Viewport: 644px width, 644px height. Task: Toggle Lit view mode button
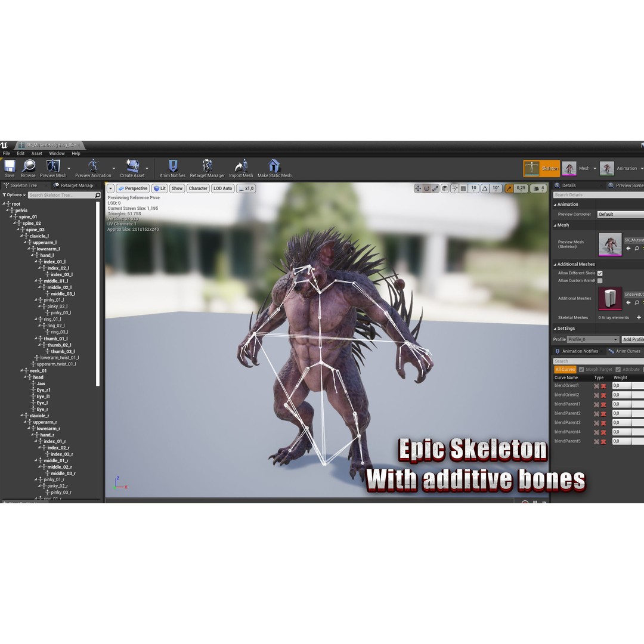point(160,188)
